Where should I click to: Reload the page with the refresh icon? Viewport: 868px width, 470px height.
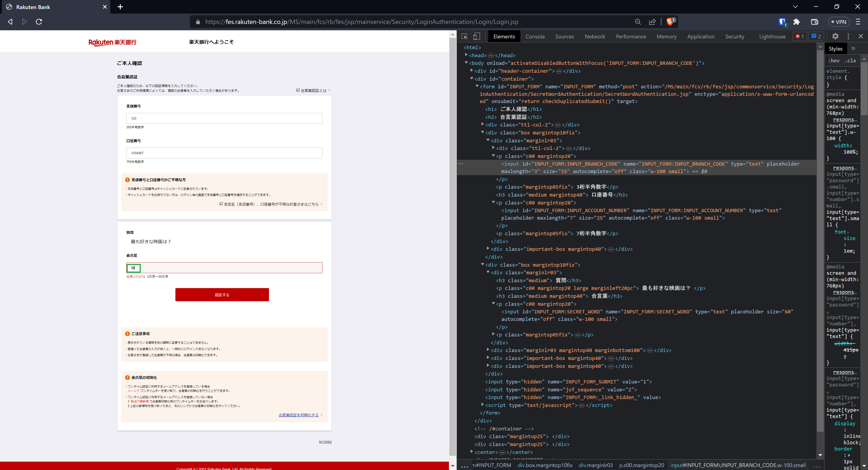(39, 22)
